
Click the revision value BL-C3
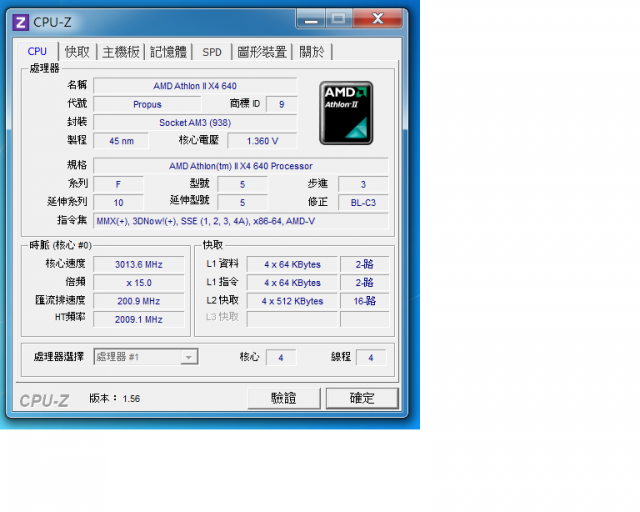point(363,203)
